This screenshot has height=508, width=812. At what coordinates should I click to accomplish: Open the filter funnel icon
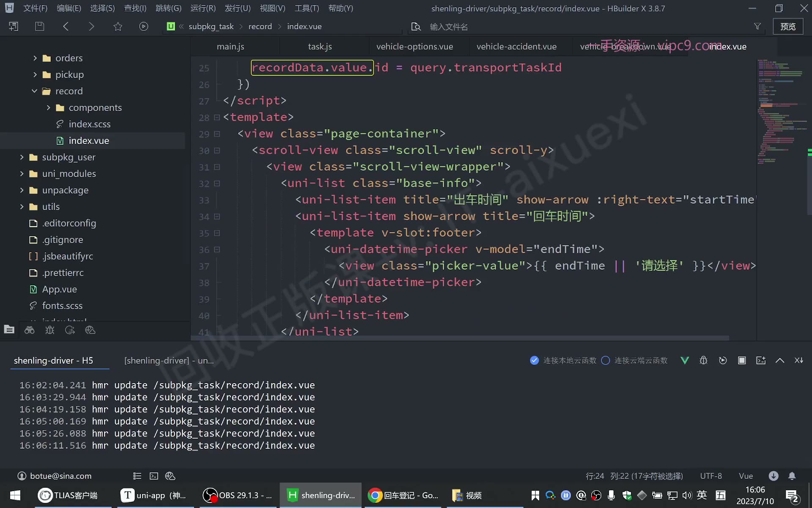point(757,26)
